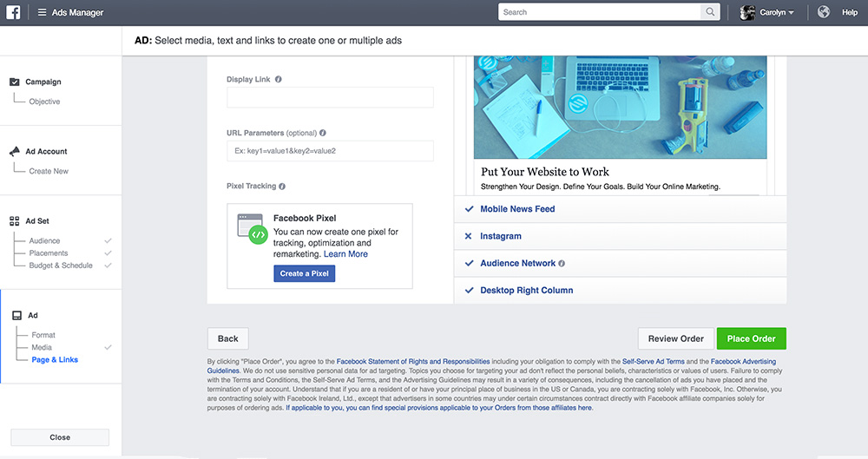
Task: Click the checkmark next to Budget & Schedule
Action: [x=108, y=266]
